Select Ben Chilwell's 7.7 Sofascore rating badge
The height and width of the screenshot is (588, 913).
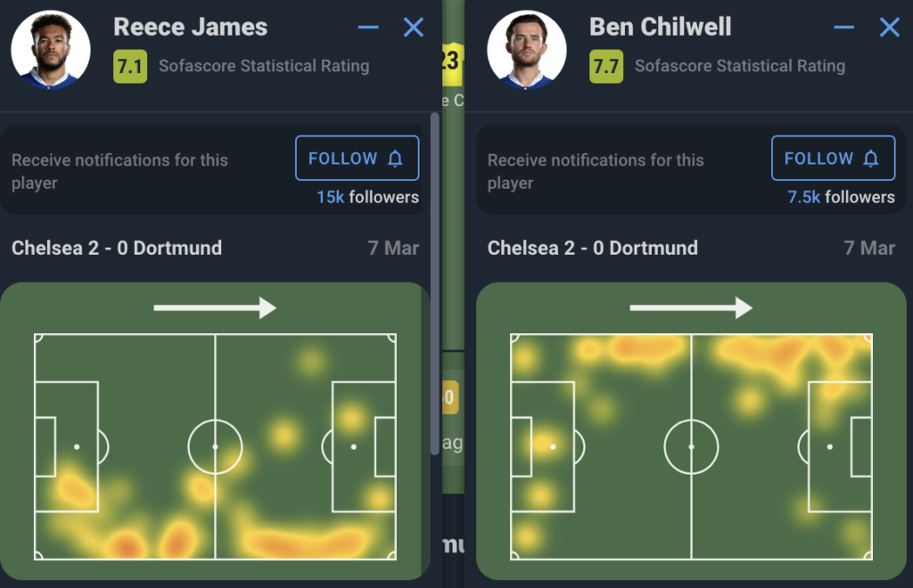coord(607,66)
